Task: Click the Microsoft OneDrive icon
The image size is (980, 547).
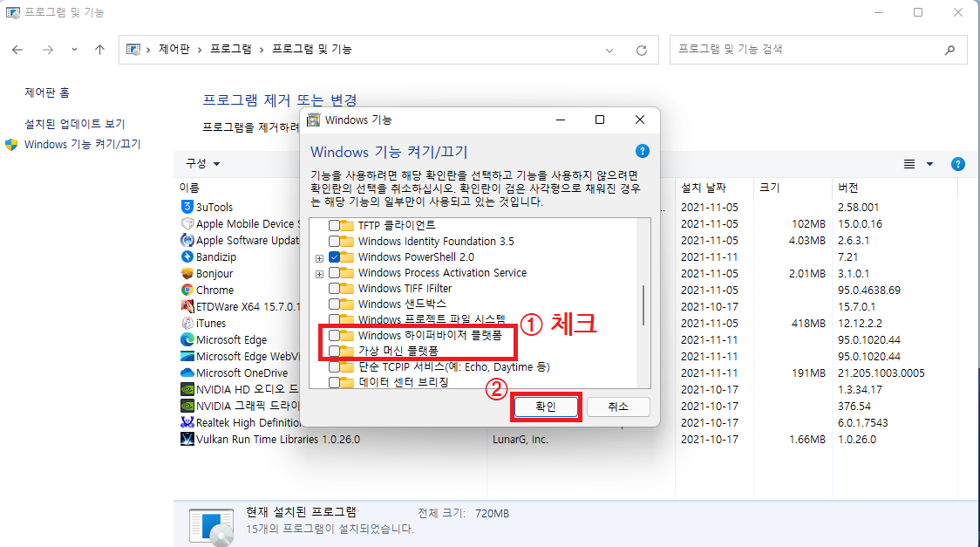Action: click(187, 373)
